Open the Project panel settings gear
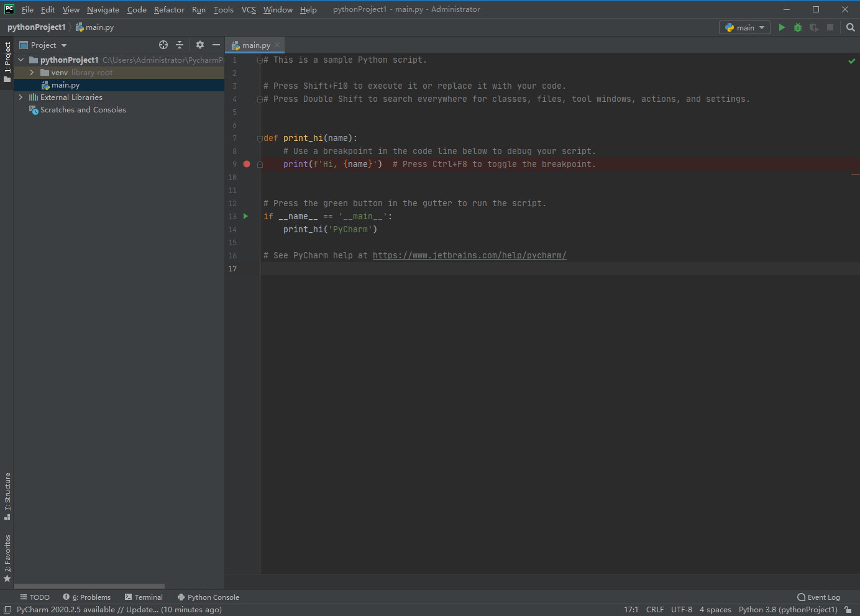This screenshot has width=860, height=616. point(199,45)
